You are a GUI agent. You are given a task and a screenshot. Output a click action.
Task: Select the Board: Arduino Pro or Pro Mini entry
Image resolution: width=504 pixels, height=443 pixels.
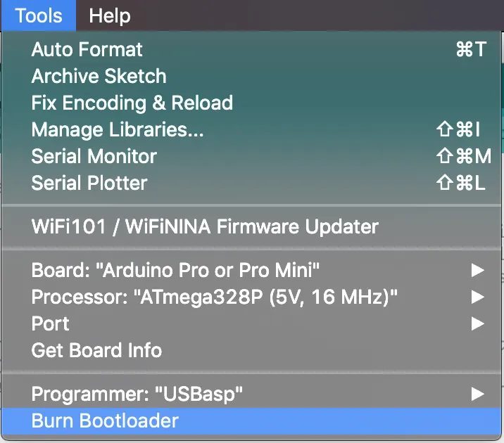[176, 270]
